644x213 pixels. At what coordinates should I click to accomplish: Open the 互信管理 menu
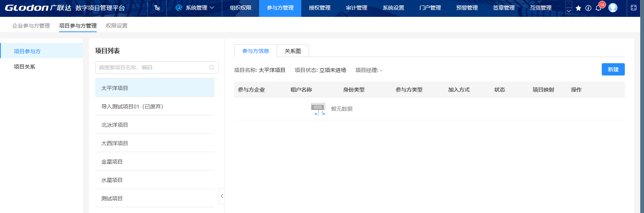(x=541, y=8)
